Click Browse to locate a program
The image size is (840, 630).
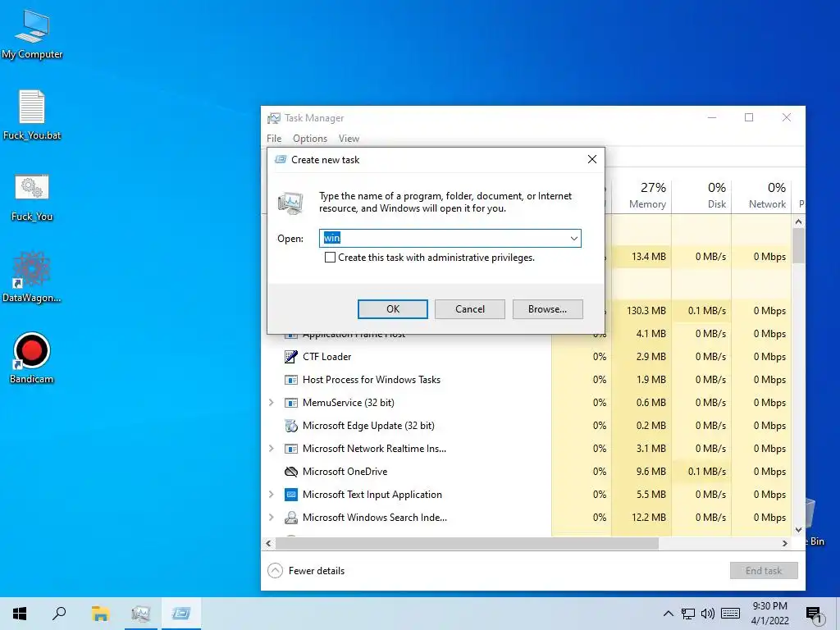click(547, 309)
